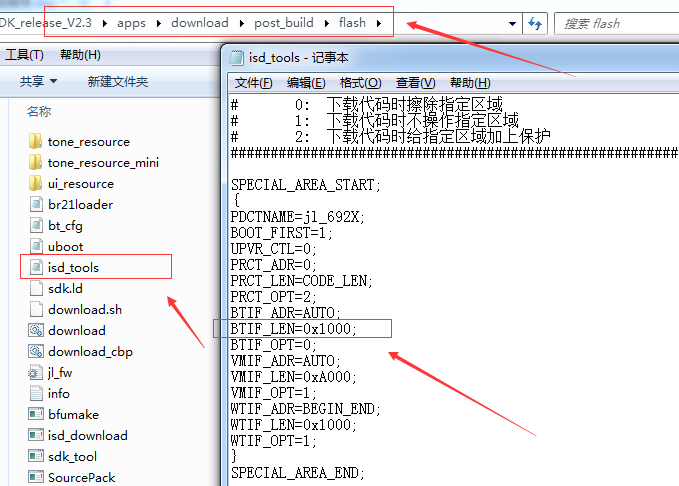Open the tone_resource_mini folder icon
The height and width of the screenshot is (486, 679).
[x=36, y=162]
